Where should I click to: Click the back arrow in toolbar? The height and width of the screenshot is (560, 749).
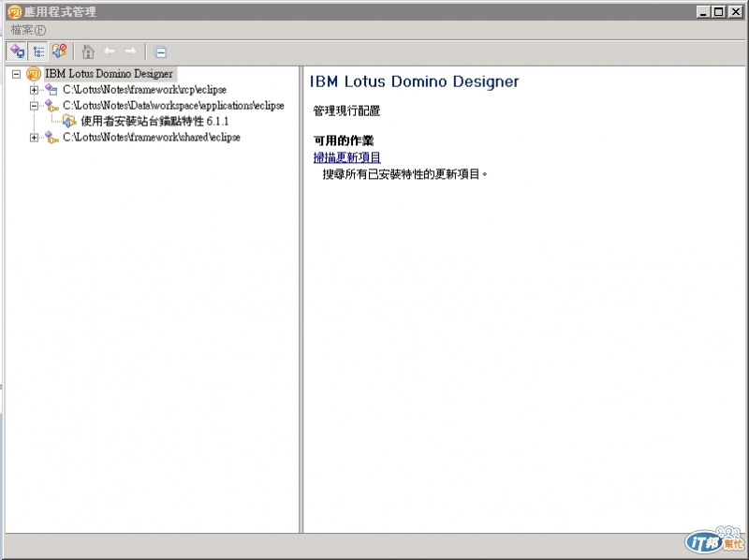110,52
